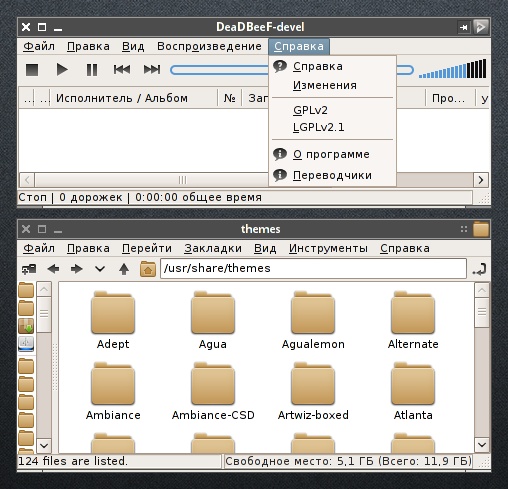
Task: Open the Ambiance-CSD folder
Action: coord(213,391)
